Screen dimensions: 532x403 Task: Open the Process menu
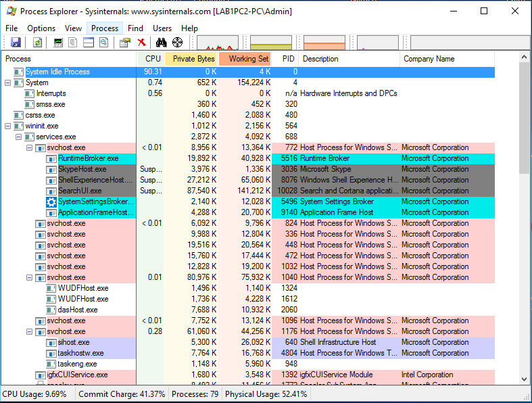click(x=105, y=28)
